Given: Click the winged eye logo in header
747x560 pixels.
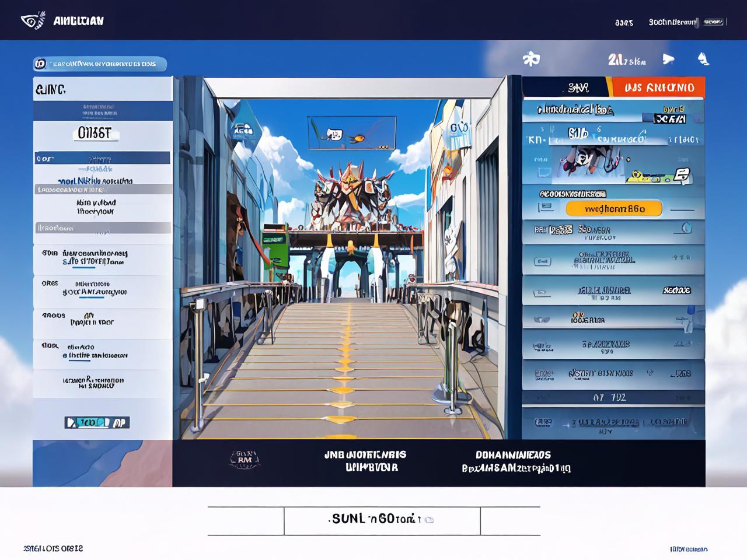Looking at the screenshot, I should point(33,21).
